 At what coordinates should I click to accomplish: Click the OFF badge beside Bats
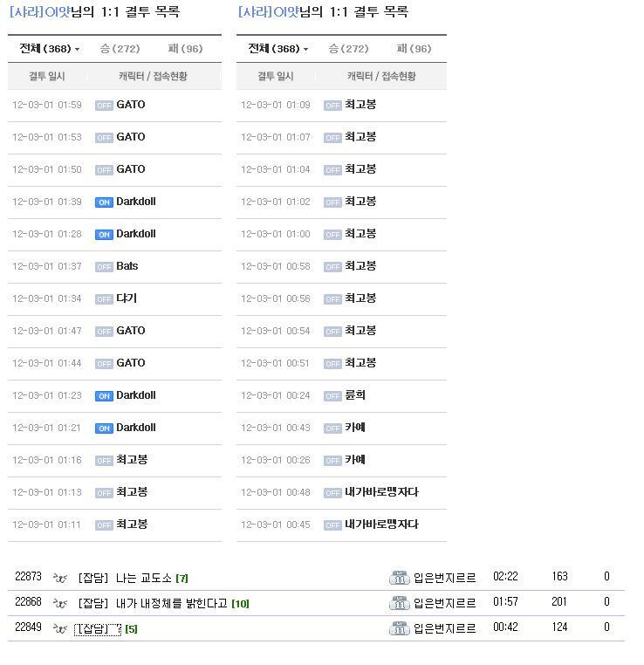(104, 267)
